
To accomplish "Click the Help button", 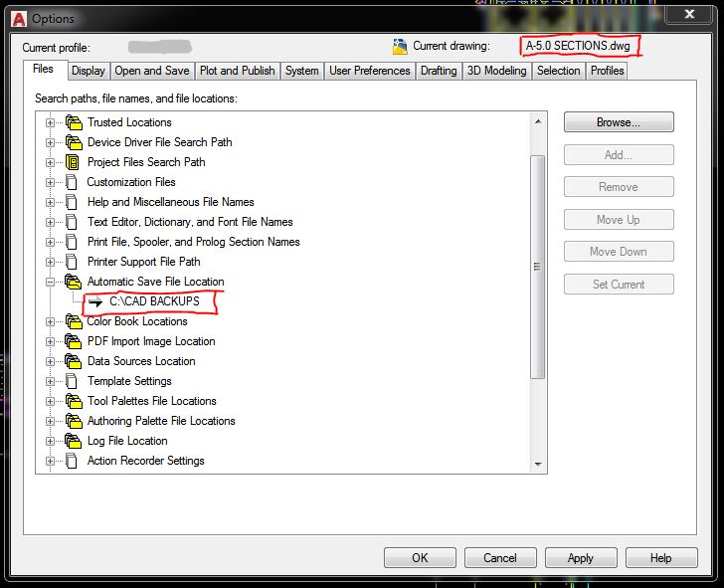I will (661, 558).
